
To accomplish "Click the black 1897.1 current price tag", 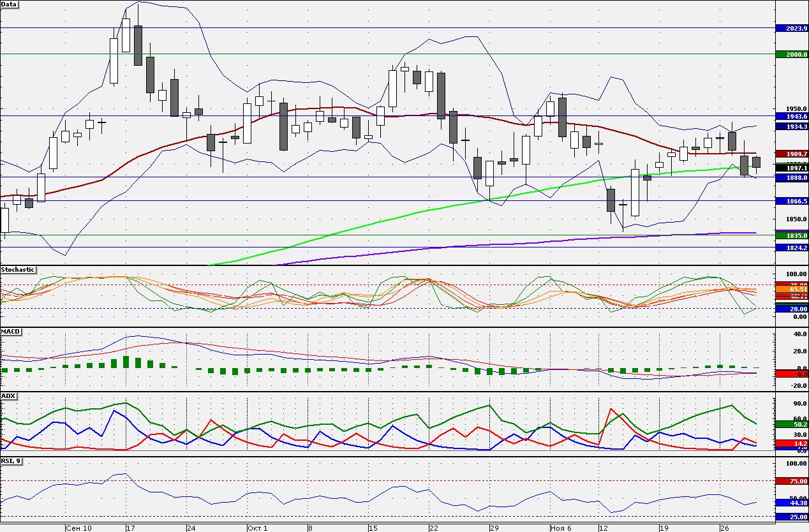I will pyautogui.click(x=792, y=168).
